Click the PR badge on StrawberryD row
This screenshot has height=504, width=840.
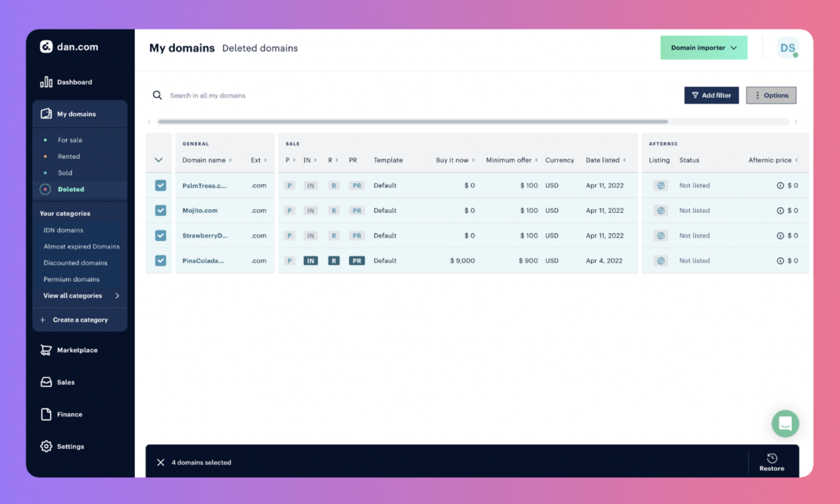[356, 236]
